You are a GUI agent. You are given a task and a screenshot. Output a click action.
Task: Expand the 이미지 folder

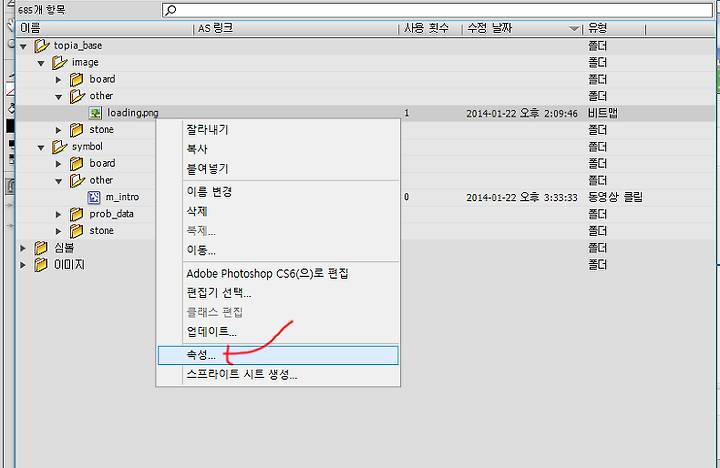click(22, 265)
